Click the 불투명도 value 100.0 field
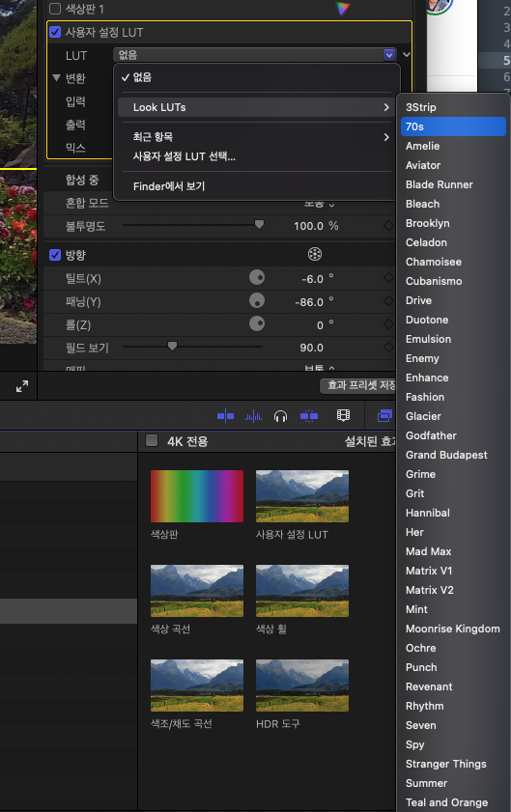511x812 pixels. [x=308, y=226]
